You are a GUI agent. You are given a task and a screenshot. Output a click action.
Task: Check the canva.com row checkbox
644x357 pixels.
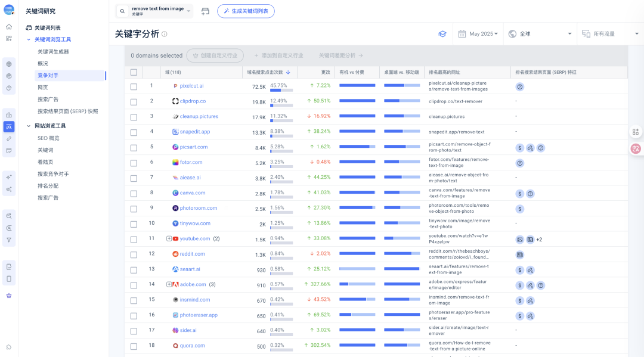[134, 194]
